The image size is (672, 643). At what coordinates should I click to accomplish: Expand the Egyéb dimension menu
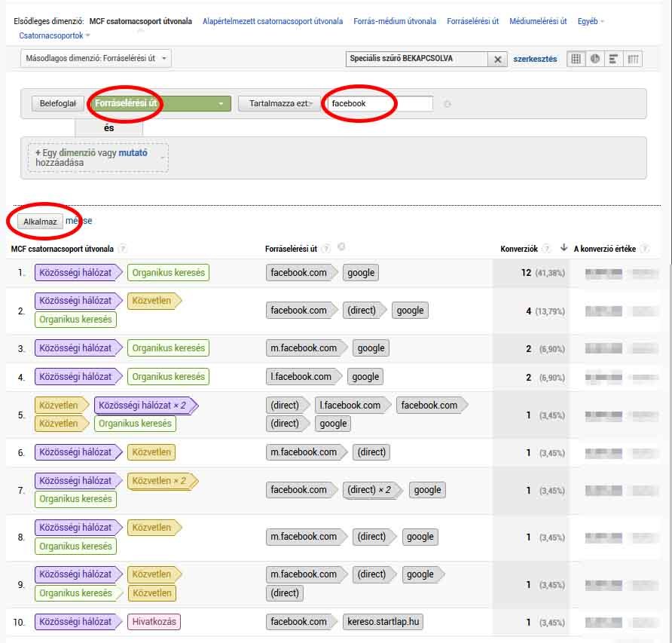pyautogui.click(x=591, y=21)
